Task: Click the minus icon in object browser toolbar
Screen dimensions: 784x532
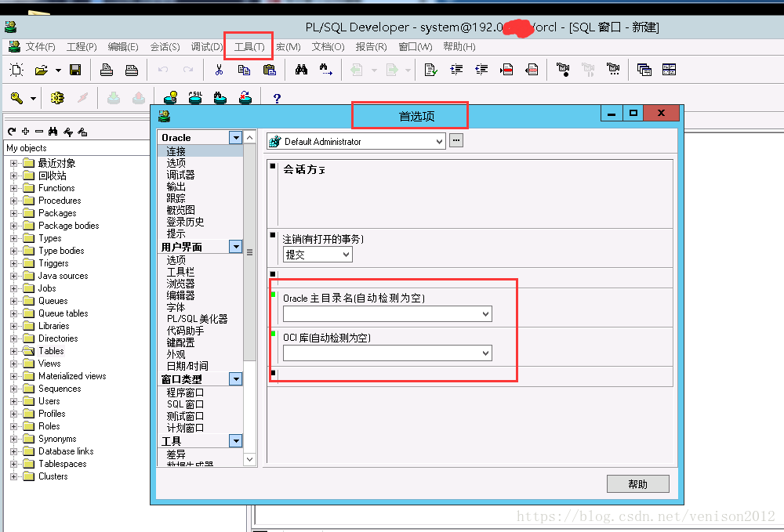Action: tap(39, 132)
